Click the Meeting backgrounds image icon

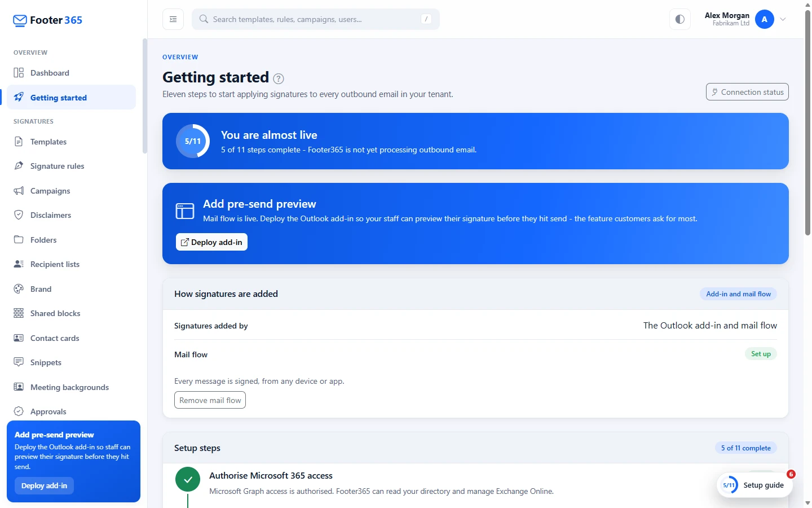[19, 387]
